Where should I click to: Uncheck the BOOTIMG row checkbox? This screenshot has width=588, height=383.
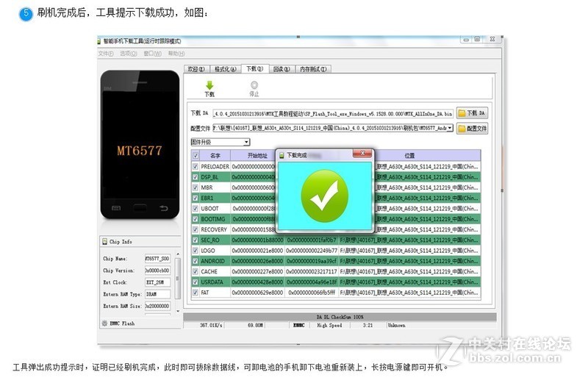click(196, 218)
